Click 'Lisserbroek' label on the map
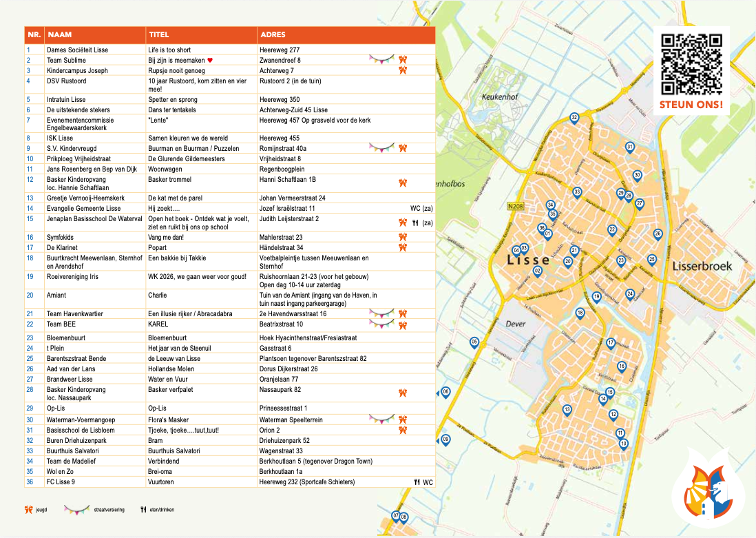This screenshot has height=538, width=756. [702, 267]
